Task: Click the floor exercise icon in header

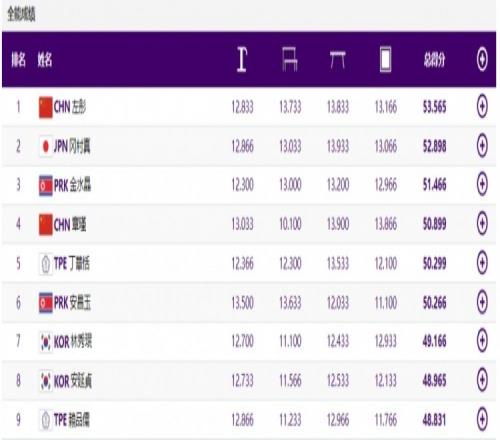Action: pos(385,60)
